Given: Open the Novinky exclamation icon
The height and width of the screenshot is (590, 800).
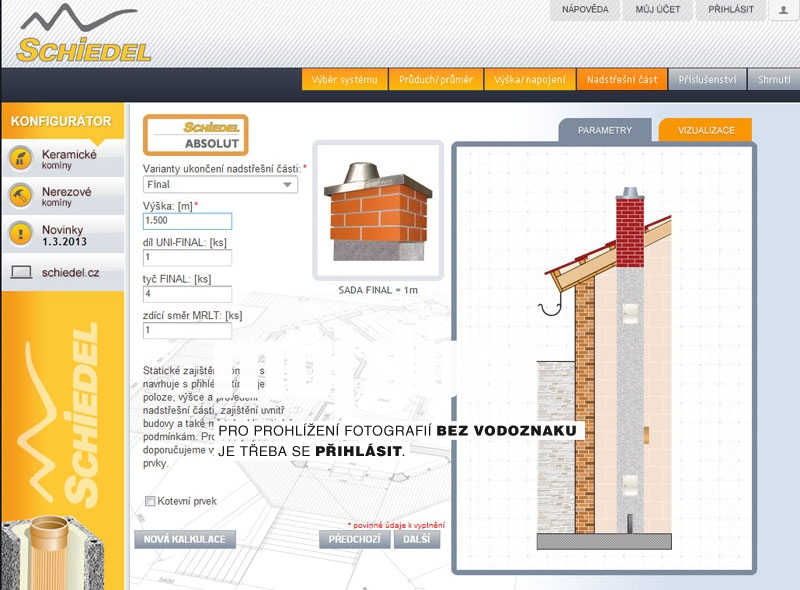Looking at the screenshot, I should click(x=21, y=234).
